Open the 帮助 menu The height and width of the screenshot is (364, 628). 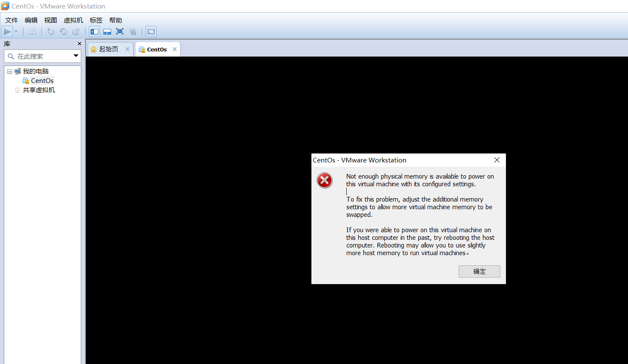pos(115,20)
